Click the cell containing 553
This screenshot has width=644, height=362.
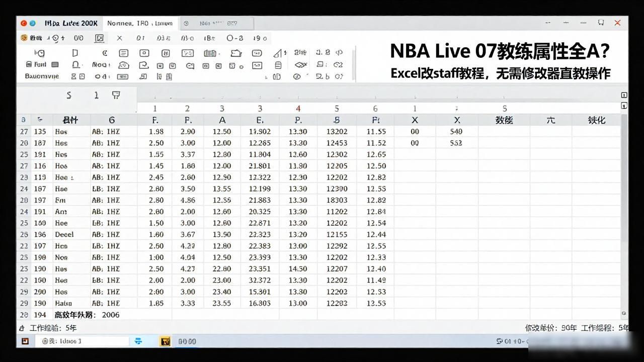(456, 143)
